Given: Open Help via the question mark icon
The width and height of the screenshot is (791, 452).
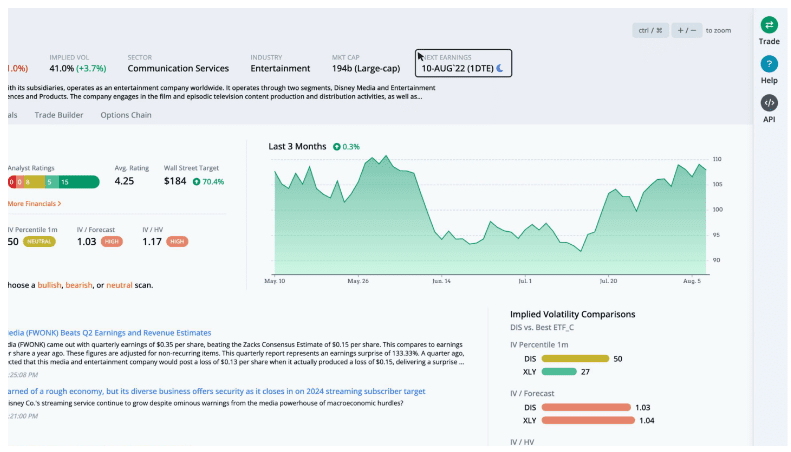Looking at the screenshot, I should (x=768, y=64).
